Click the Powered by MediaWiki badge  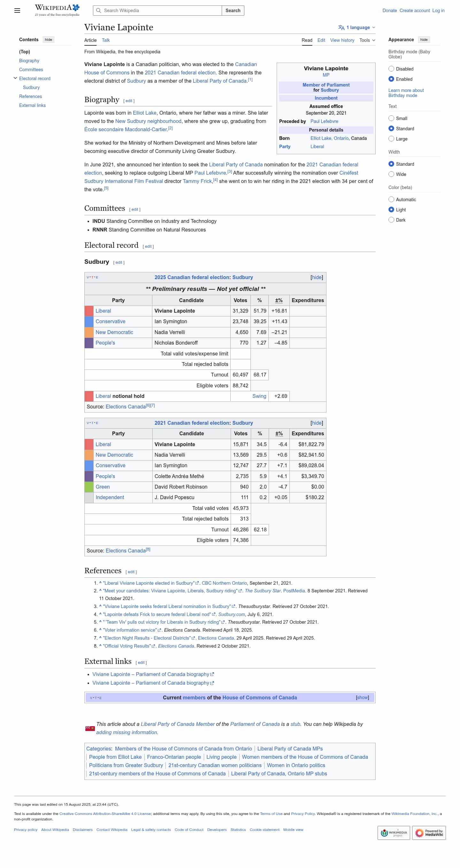(x=428, y=833)
